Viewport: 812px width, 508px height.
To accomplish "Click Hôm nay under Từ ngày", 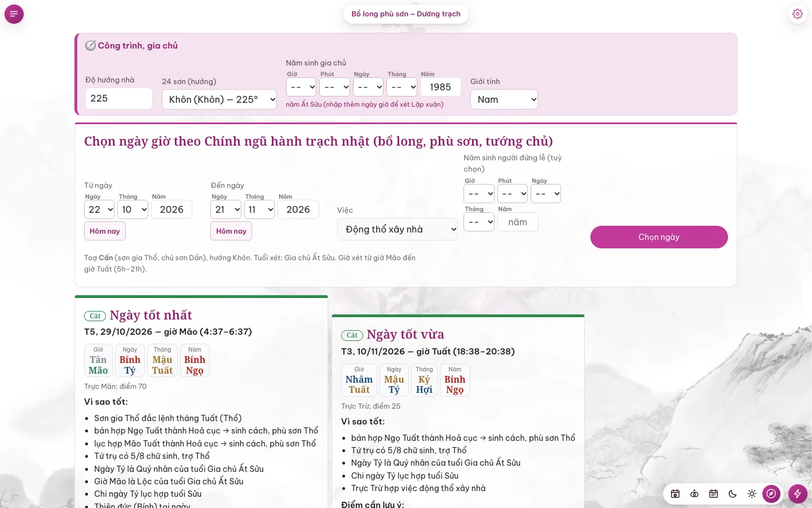I will (105, 231).
